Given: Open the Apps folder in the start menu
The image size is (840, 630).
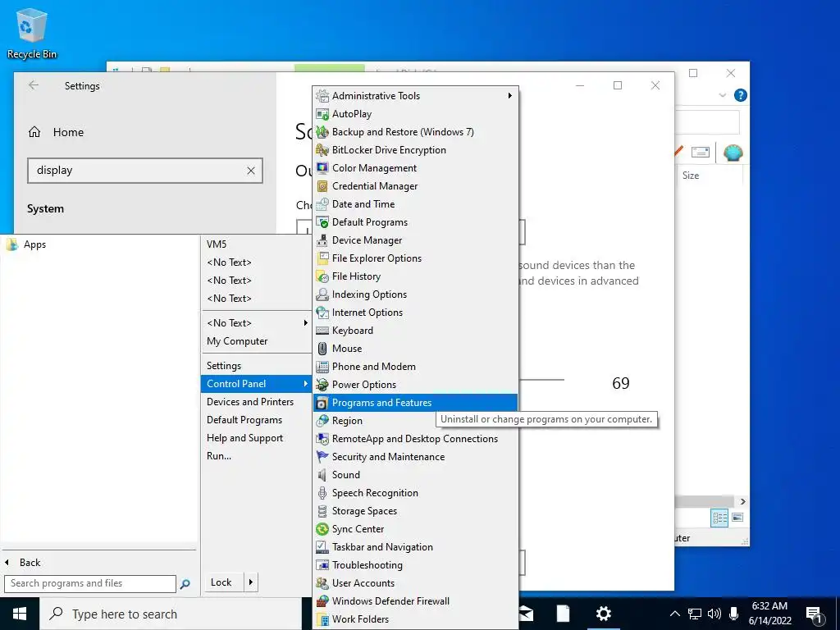Looking at the screenshot, I should (x=25, y=244).
